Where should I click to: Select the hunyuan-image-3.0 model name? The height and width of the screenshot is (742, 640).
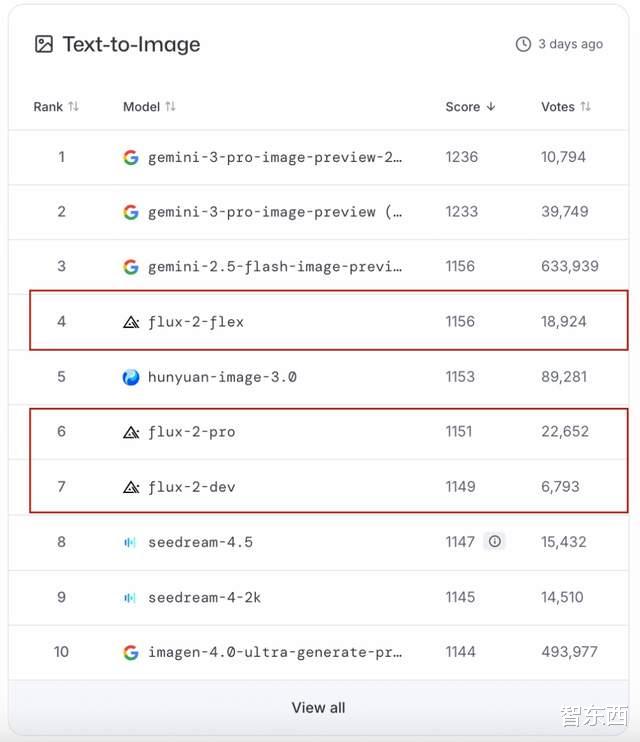[x=222, y=377]
